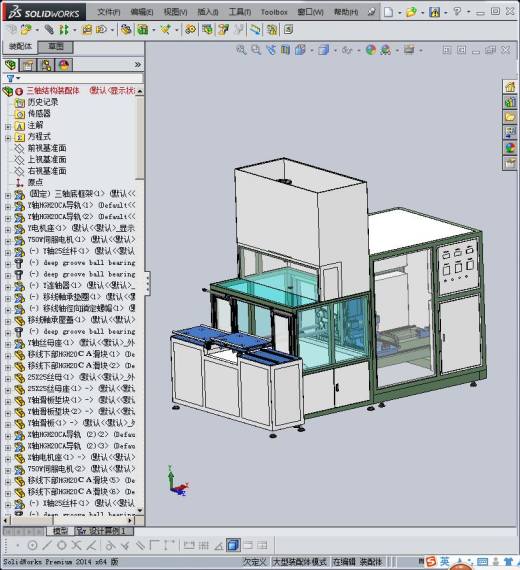Click the Sogou S input method tray icon
Screen dimensions: 520x570
coord(431,561)
